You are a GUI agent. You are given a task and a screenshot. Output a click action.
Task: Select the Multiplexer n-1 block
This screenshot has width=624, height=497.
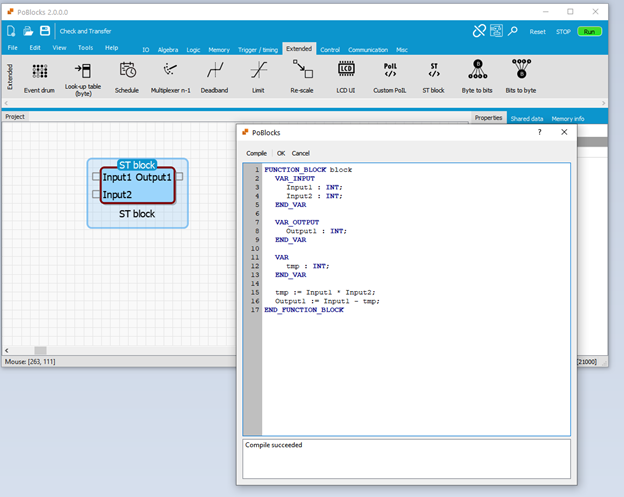[x=170, y=78]
